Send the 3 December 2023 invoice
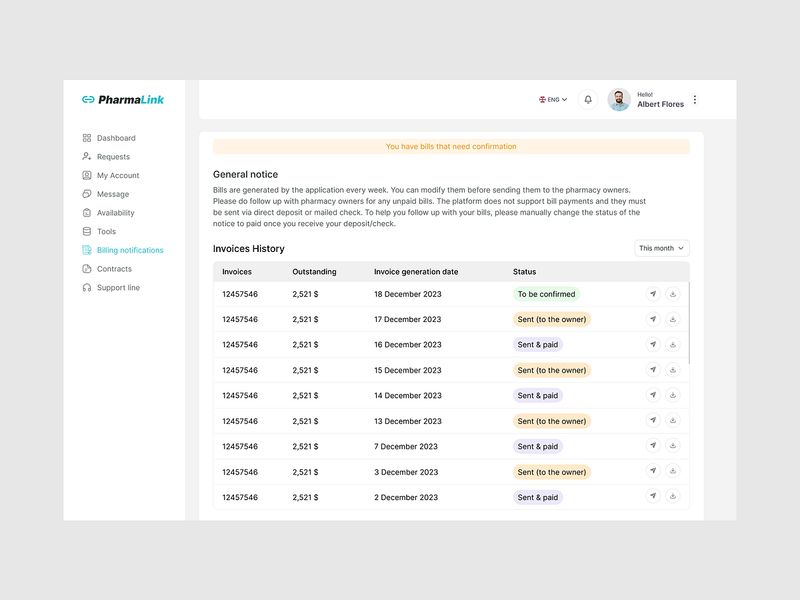 (x=653, y=471)
